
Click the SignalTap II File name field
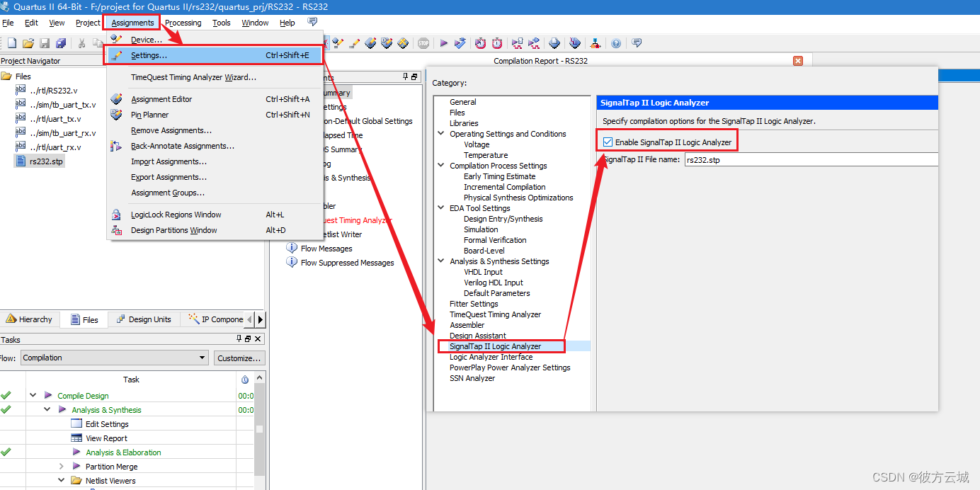(x=810, y=159)
